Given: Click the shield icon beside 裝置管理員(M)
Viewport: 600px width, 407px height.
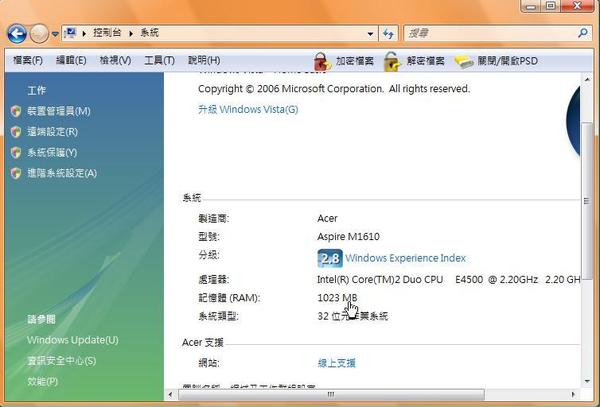Looking at the screenshot, I should pos(16,111).
